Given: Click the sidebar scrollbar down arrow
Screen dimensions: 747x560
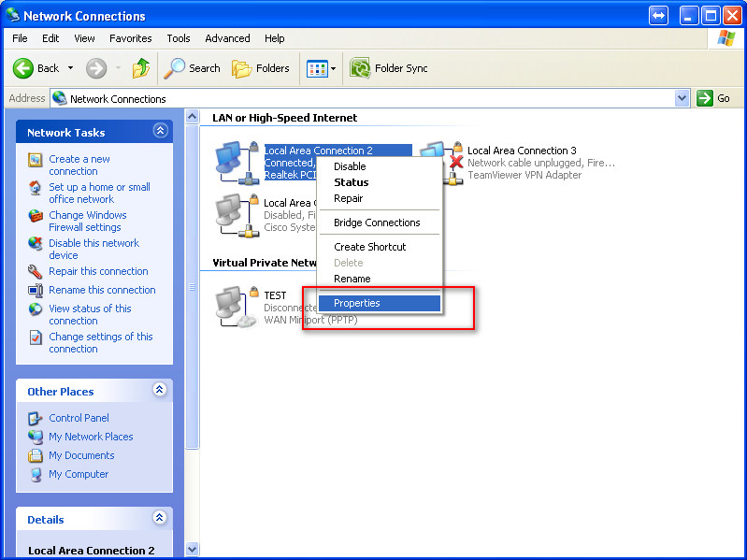Looking at the screenshot, I should point(192,549).
